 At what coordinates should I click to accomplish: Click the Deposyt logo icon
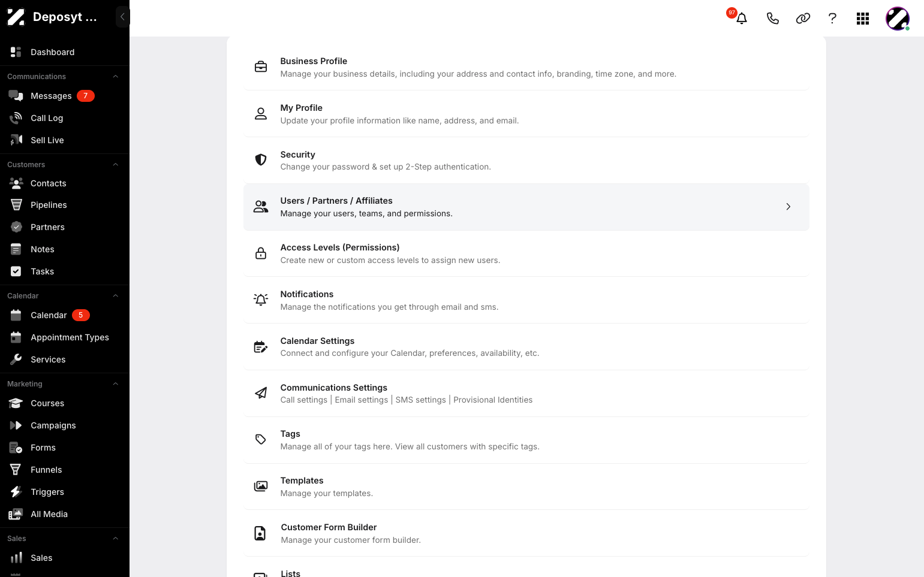(x=16, y=17)
